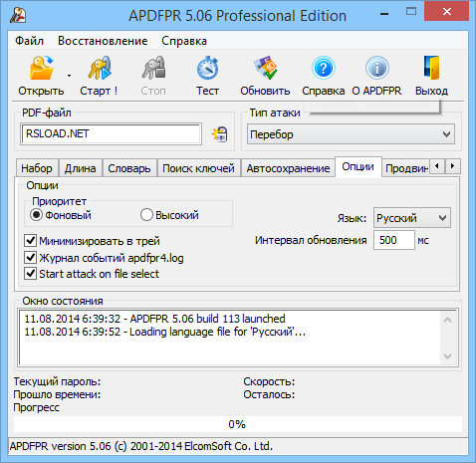Open the Справка menu in menu bar
This screenshot has width=476, height=463.
tap(184, 41)
